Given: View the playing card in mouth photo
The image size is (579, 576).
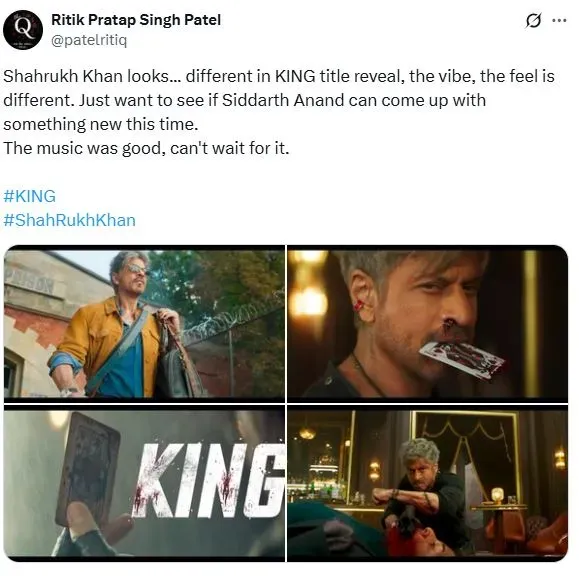Looking at the screenshot, I should click(x=428, y=324).
